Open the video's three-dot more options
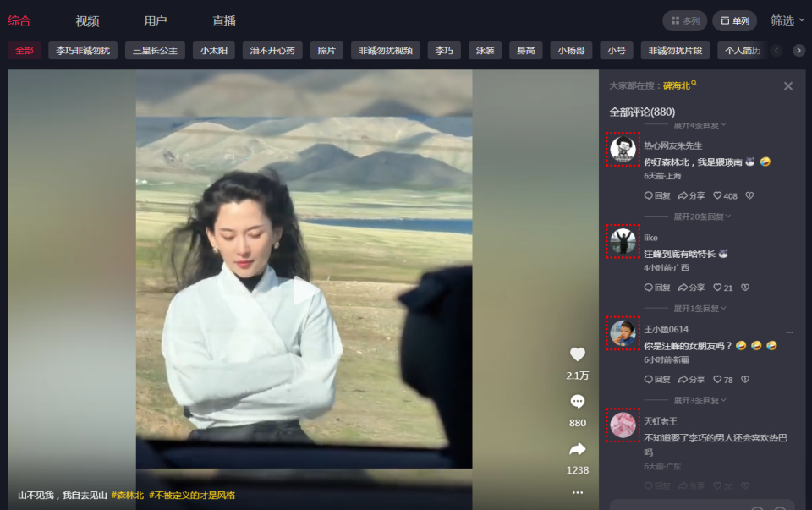Image resolution: width=812 pixels, height=510 pixels. pos(578,492)
